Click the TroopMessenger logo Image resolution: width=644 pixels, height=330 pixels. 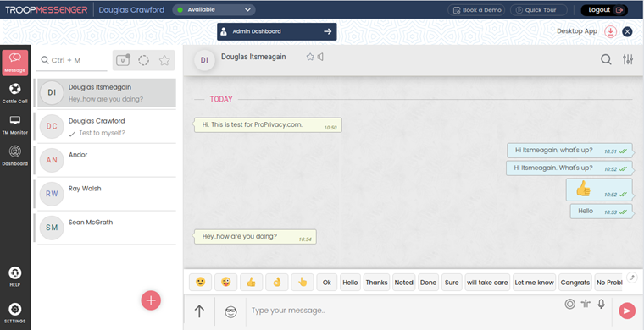pyautogui.click(x=46, y=10)
